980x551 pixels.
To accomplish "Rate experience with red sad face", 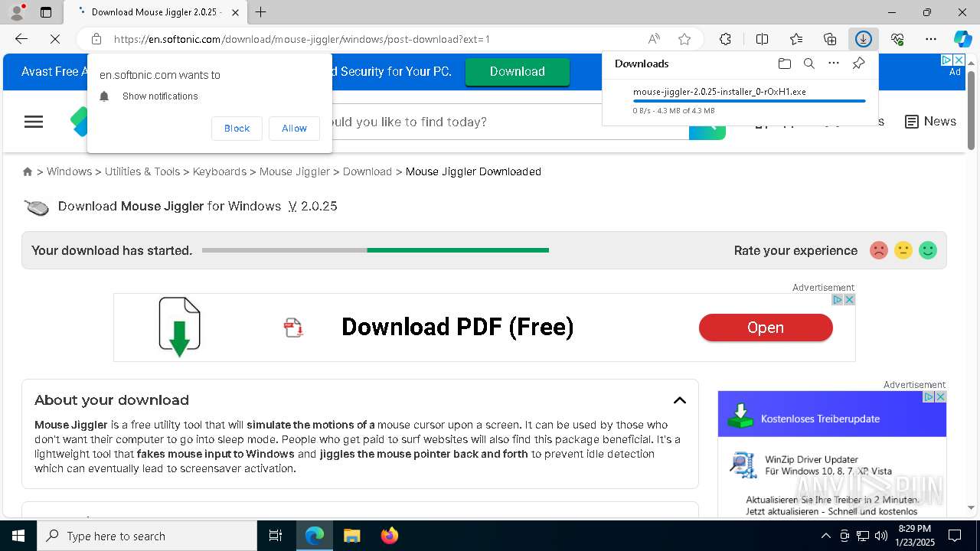I will click(x=879, y=250).
